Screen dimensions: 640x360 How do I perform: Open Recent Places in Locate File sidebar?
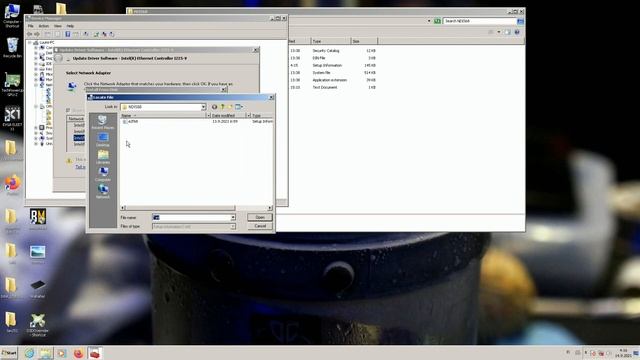pos(103,122)
